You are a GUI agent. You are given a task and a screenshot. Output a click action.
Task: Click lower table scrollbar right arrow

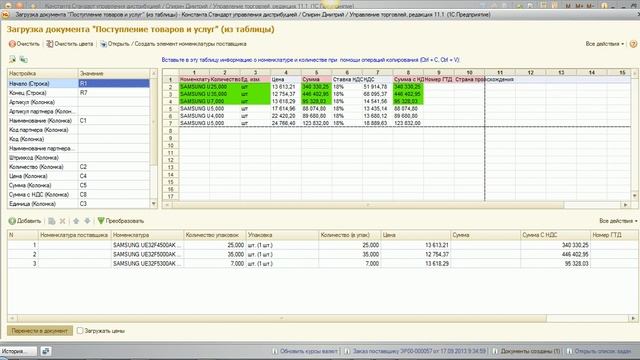tap(633, 318)
